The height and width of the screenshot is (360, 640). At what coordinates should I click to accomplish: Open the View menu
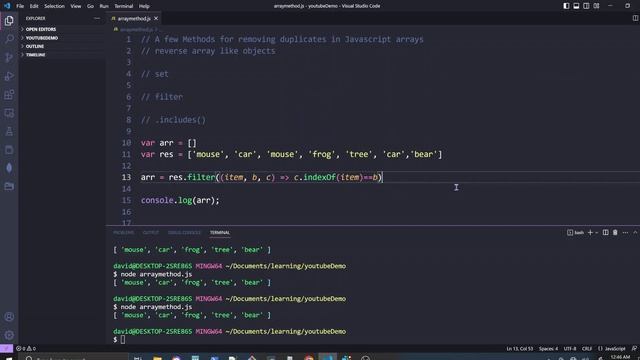click(x=76, y=6)
